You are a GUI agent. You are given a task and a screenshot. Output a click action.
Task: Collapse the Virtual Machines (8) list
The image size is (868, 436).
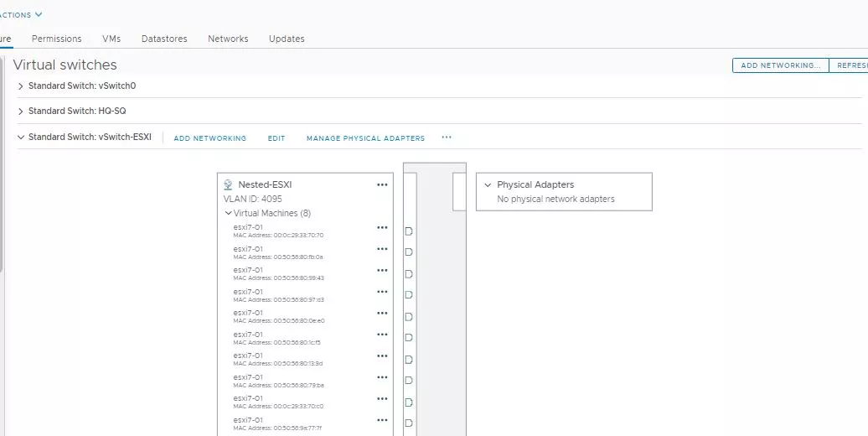point(228,213)
